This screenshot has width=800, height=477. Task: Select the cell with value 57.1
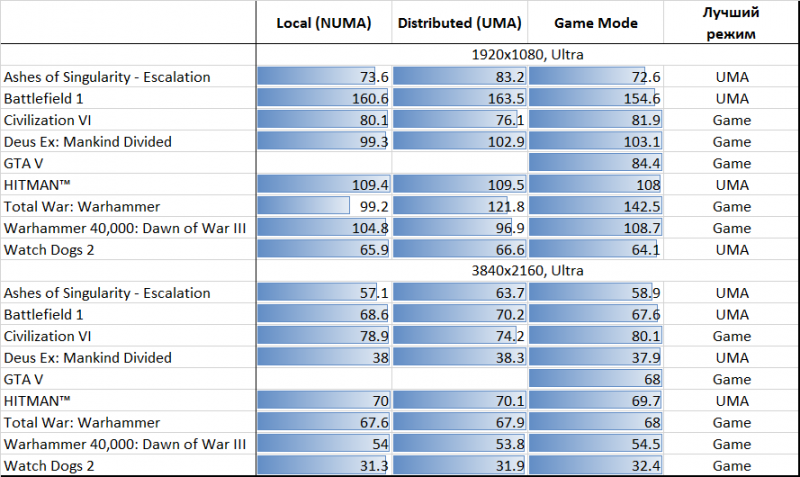click(x=324, y=293)
